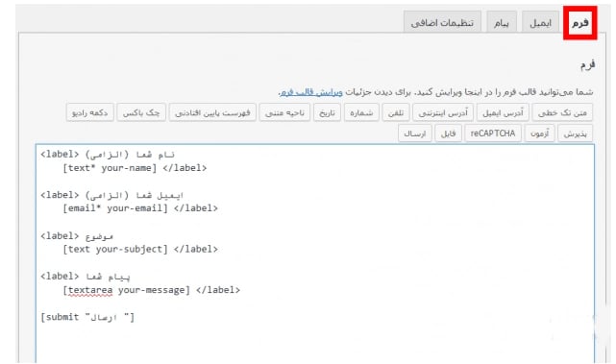The height and width of the screenshot is (364, 616).
Task: Click the [textarea your-message] line
Action: coord(151,290)
